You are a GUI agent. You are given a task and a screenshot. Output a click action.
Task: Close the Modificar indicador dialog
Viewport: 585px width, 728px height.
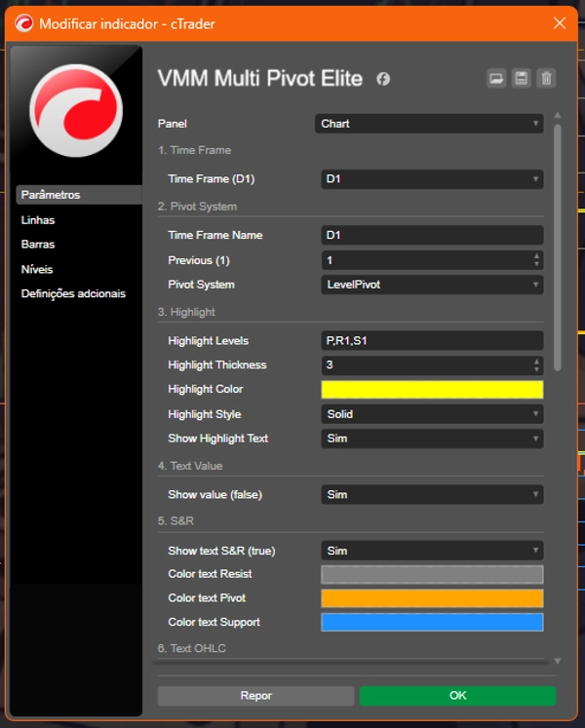[560, 23]
